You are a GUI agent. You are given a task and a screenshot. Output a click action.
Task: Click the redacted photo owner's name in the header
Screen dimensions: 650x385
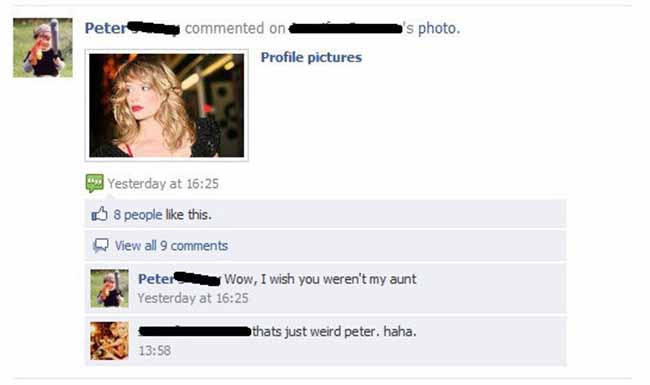tap(345, 29)
